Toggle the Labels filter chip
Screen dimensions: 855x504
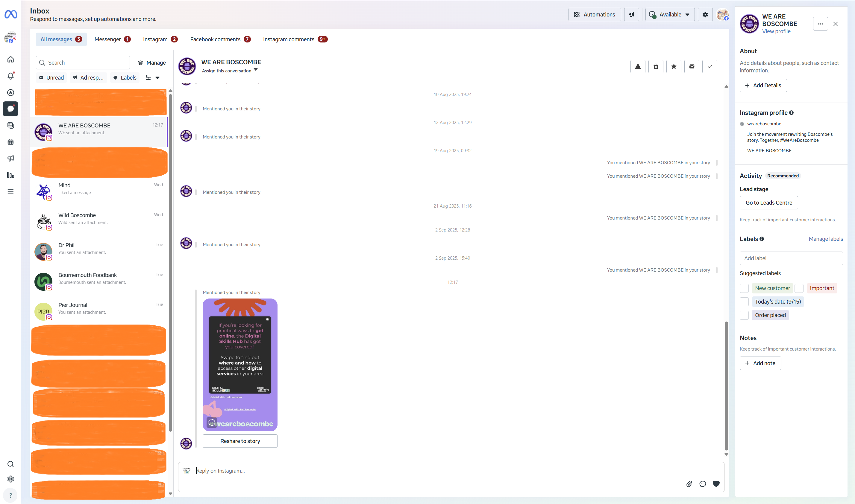pyautogui.click(x=125, y=78)
